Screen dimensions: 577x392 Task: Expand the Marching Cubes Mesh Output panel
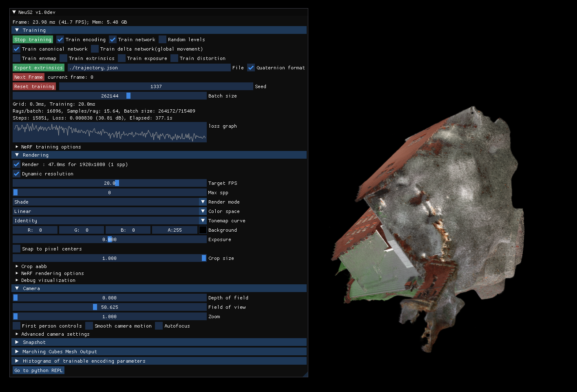coord(60,351)
